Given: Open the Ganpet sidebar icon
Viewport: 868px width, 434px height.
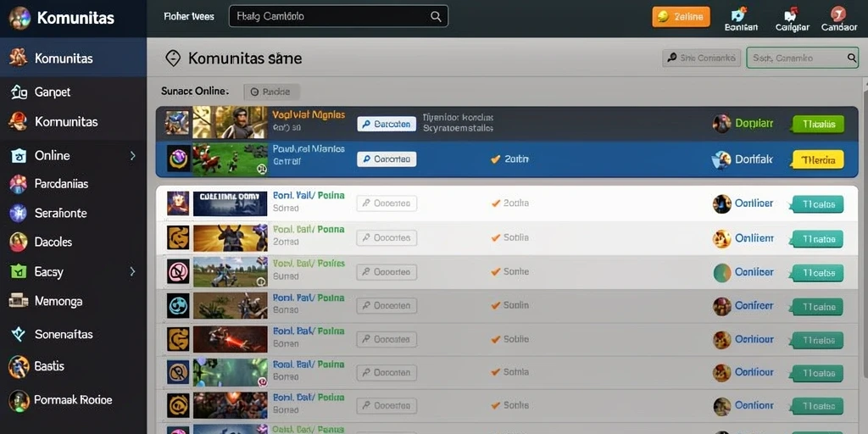Looking at the screenshot, I should pos(19,92).
